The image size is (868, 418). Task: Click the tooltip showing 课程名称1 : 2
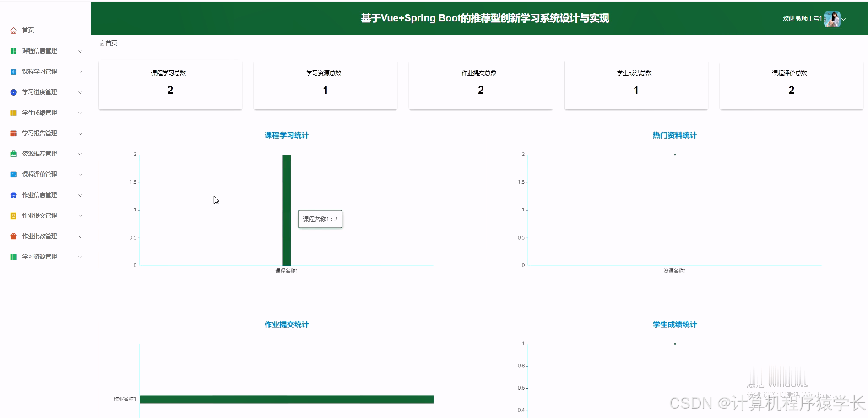320,219
